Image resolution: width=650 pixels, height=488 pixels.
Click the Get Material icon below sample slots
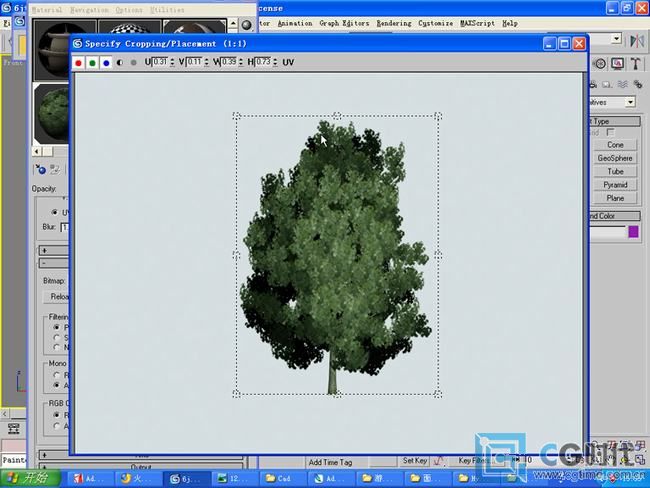(41, 169)
